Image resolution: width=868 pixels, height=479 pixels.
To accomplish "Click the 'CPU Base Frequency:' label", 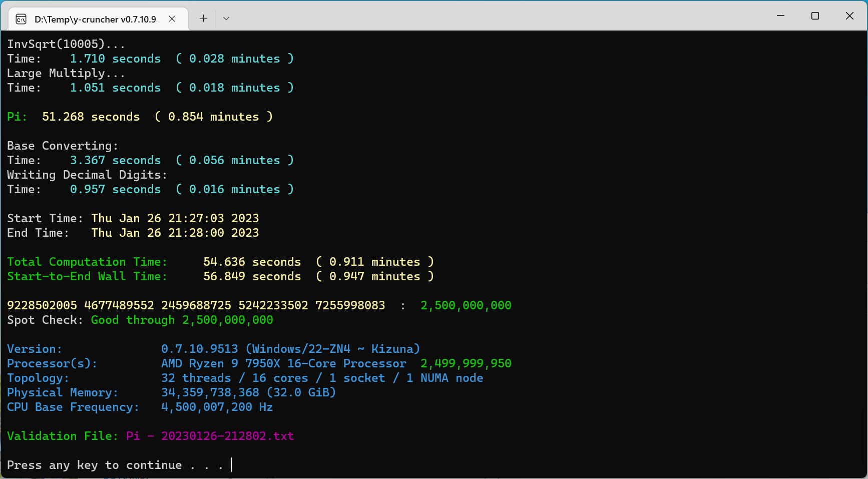I will [x=73, y=407].
